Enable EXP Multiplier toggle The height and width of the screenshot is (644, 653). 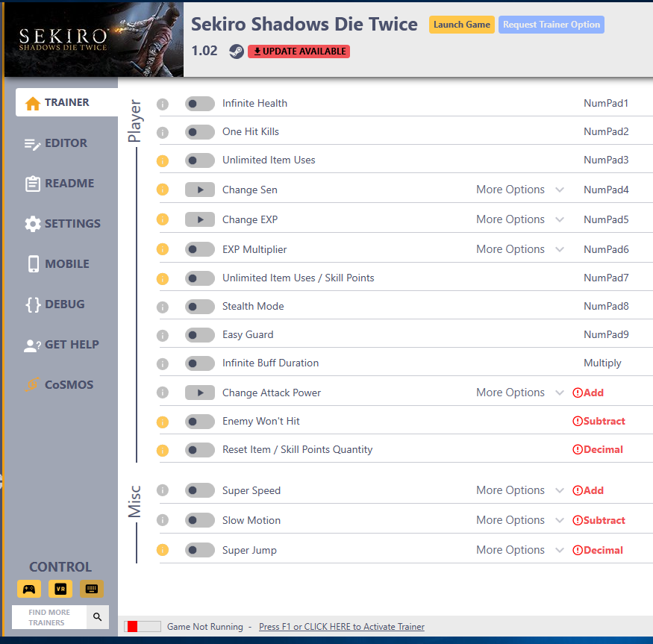[200, 249]
